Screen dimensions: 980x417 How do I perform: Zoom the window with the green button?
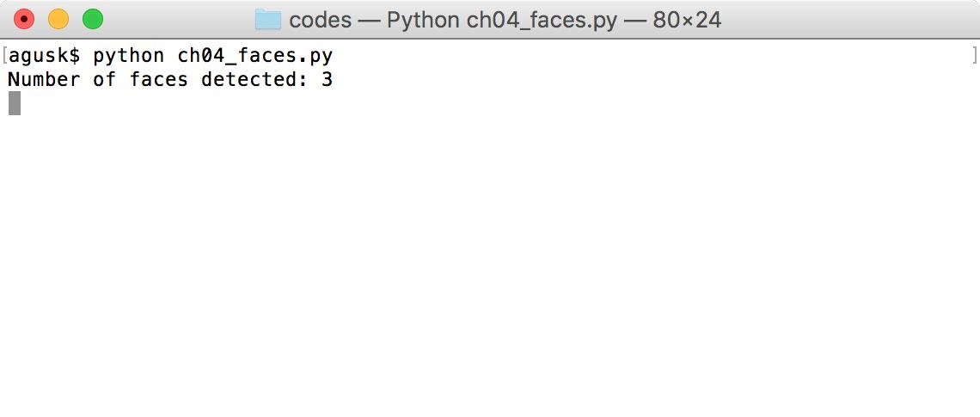pos(93,20)
